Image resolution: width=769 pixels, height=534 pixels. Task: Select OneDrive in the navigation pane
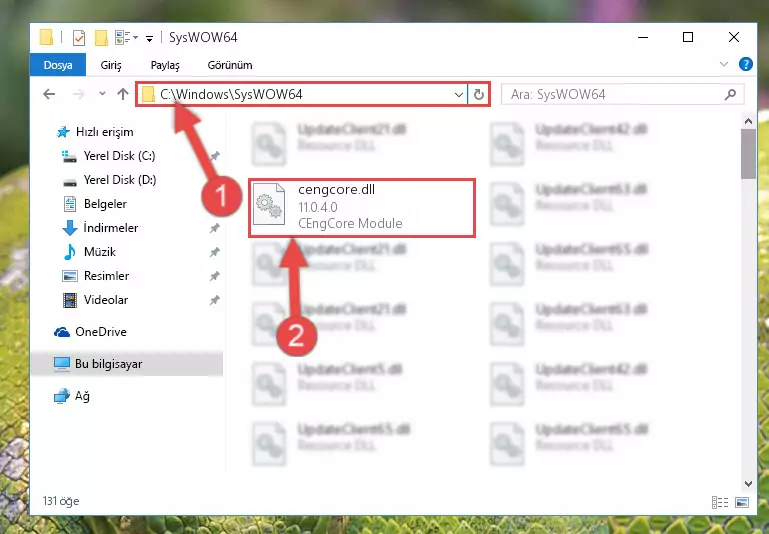pyautogui.click(x=101, y=332)
